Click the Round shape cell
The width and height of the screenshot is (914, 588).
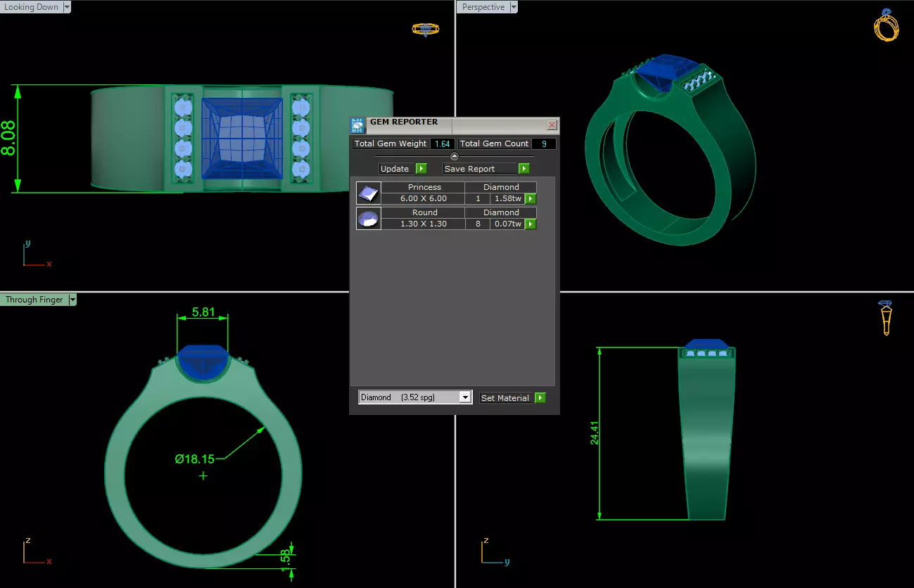coord(424,212)
